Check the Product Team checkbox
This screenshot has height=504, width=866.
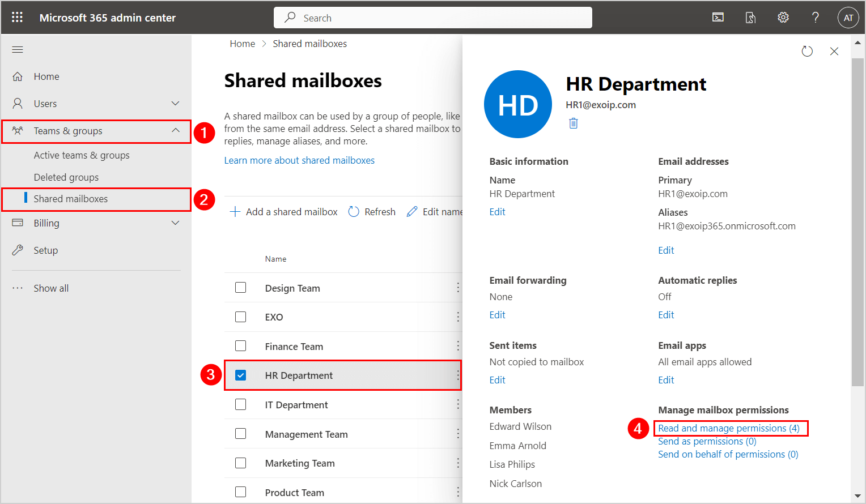click(241, 492)
